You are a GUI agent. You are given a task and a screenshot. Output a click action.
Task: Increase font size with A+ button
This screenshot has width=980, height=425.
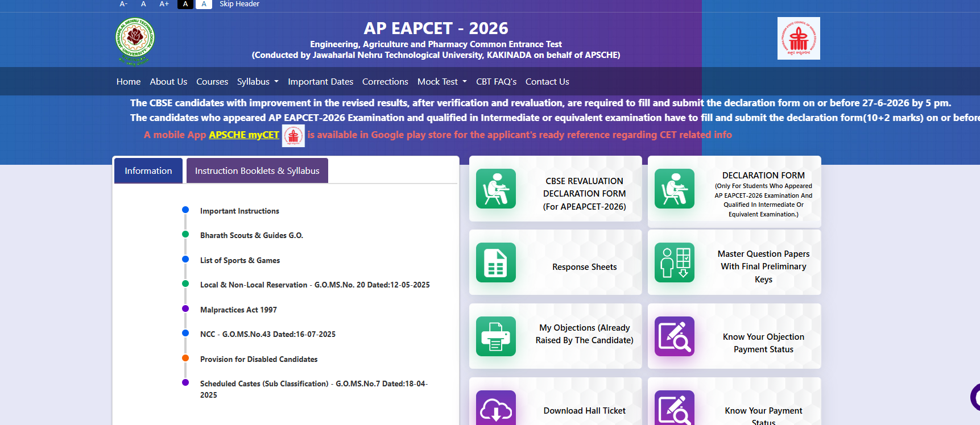(x=164, y=4)
